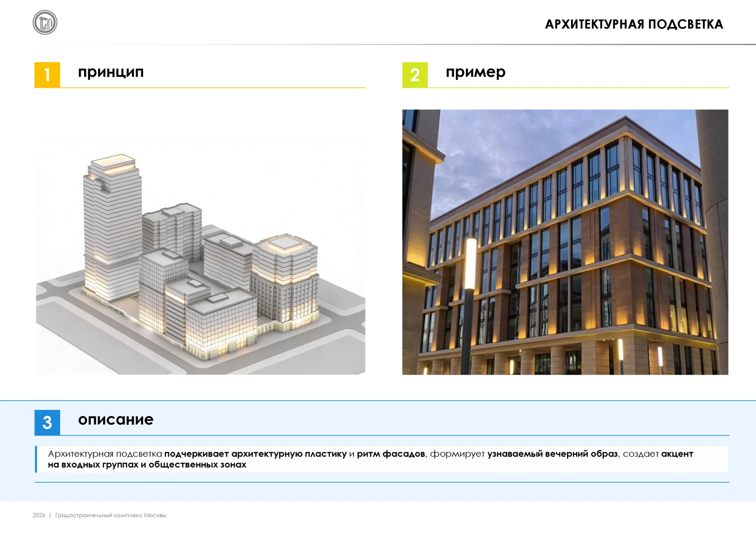Click the 3D model rendering of buildings
756x535 pixels.
pyautogui.click(x=201, y=259)
